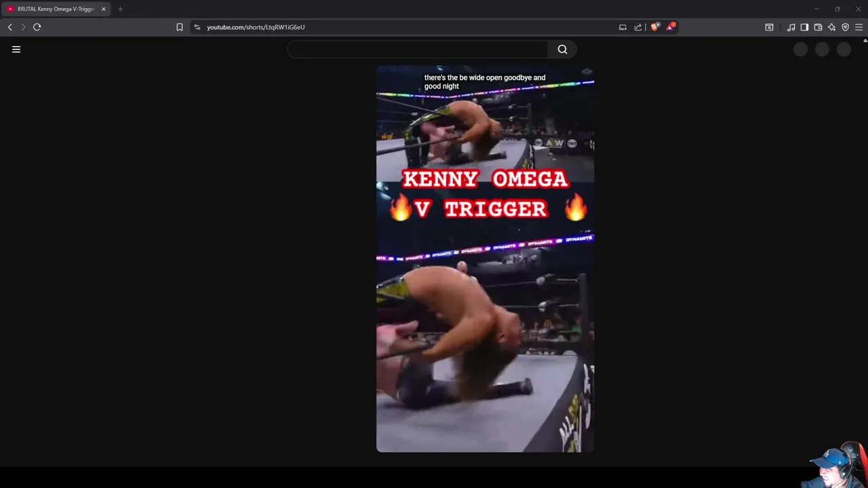868x488 pixels.
Task: Click the page scrollbar up arrow
Action: tap(865, 41)
